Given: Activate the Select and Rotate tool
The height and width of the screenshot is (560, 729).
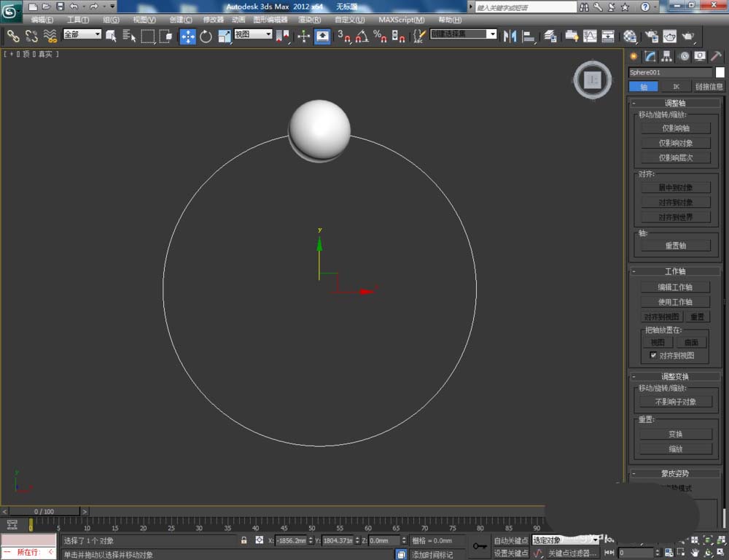Looking at the screenshot, I should tap(206, 36).
